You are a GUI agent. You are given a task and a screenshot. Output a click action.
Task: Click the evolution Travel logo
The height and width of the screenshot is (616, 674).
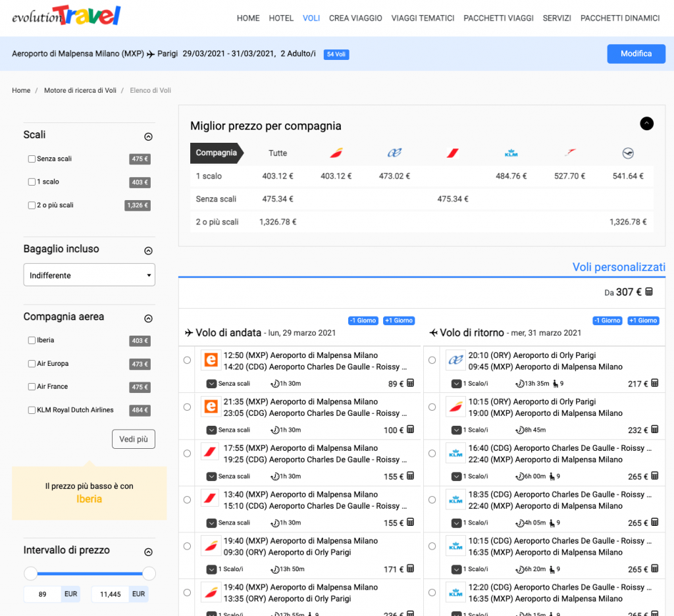tap(66, 16)
